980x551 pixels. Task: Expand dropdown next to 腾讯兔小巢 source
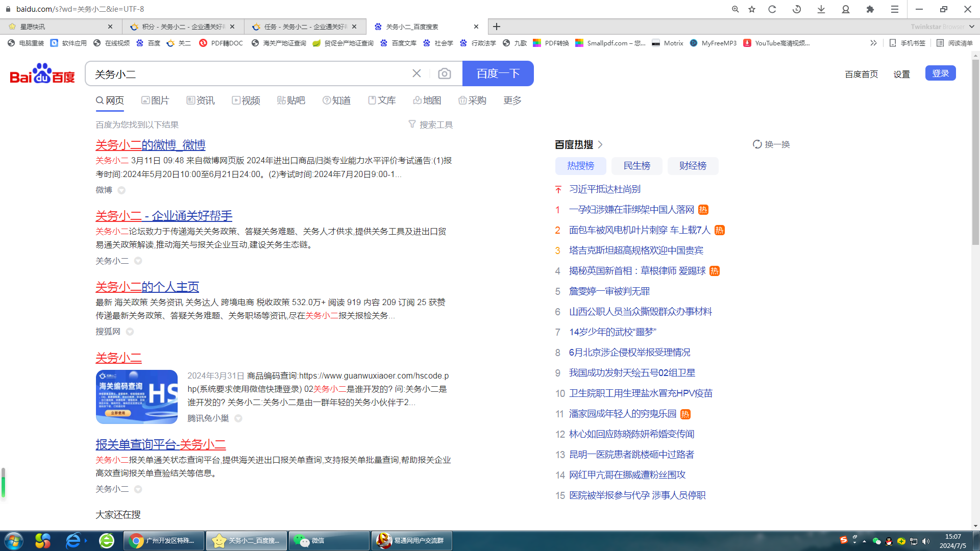tap(238, 419)
